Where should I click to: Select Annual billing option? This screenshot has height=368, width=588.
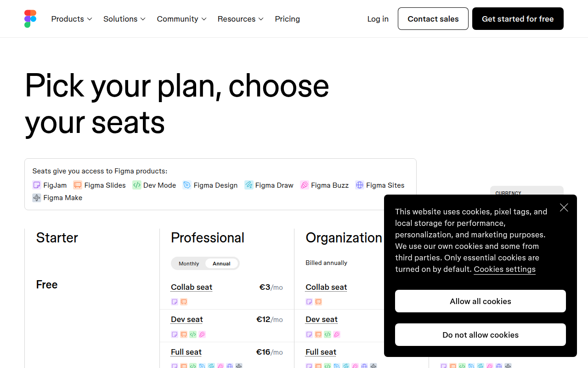point(221,264)
